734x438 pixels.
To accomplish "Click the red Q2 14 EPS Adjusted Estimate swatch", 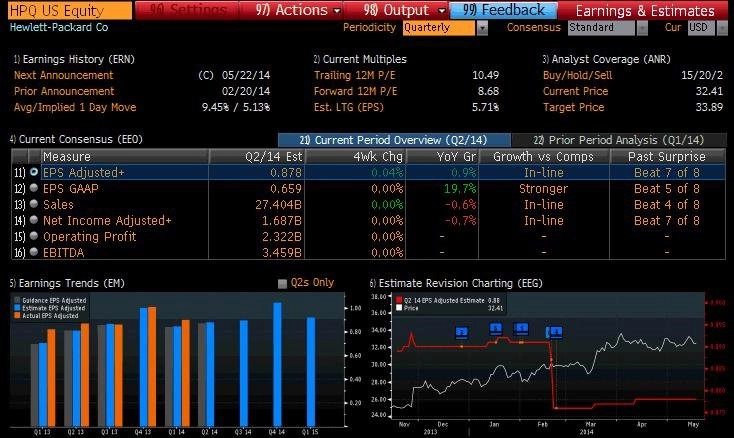I will tap(399, 300).
